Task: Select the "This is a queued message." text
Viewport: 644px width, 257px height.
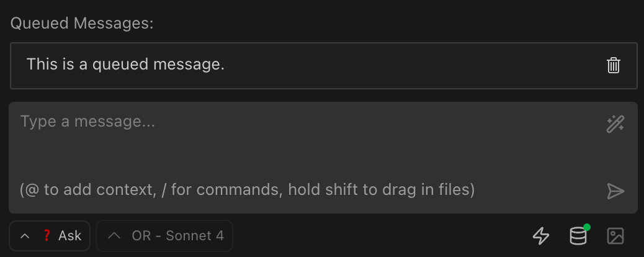Action: point(125,64)
